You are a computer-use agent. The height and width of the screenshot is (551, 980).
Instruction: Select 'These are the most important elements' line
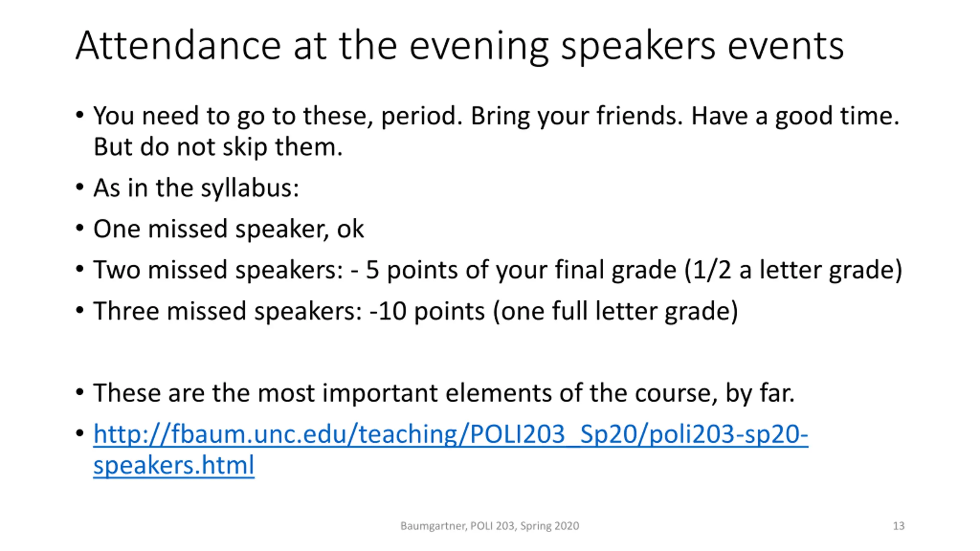[x=444, y=393]
